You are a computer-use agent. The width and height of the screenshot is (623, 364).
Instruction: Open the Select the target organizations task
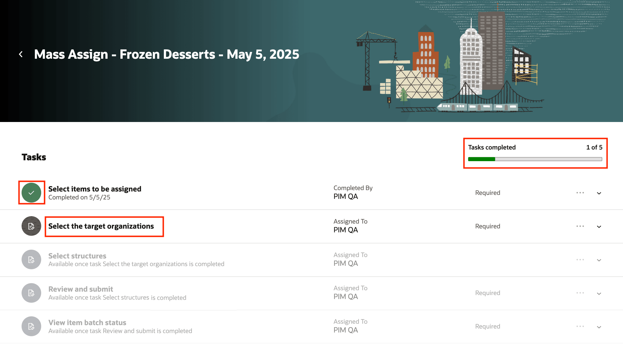(x=101, y=226)
